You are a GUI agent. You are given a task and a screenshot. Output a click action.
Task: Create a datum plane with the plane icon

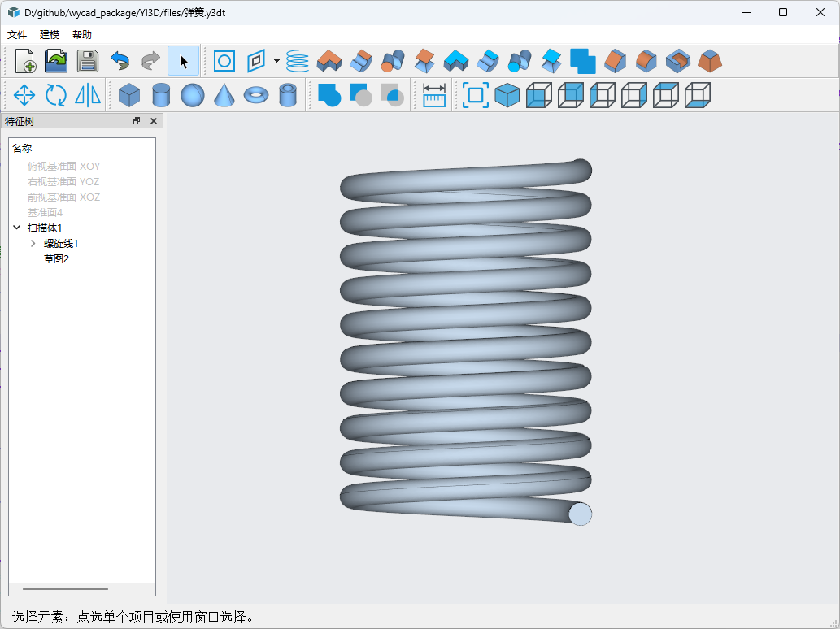pos(256,61)
